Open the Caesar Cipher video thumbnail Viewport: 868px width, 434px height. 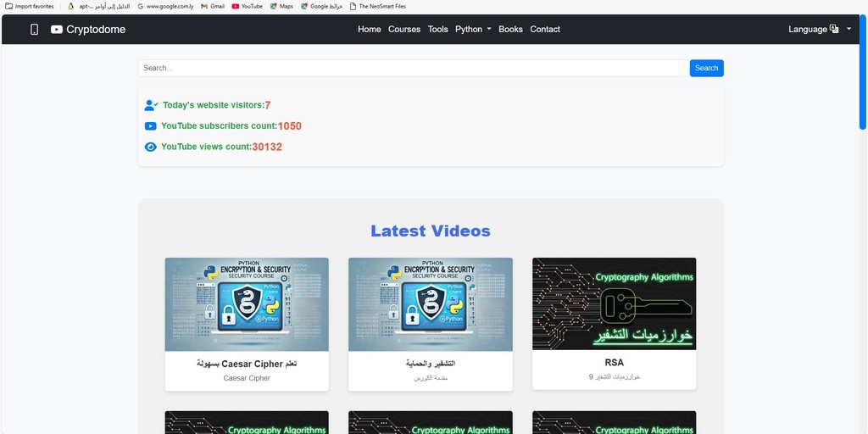[x=247, y=304]
